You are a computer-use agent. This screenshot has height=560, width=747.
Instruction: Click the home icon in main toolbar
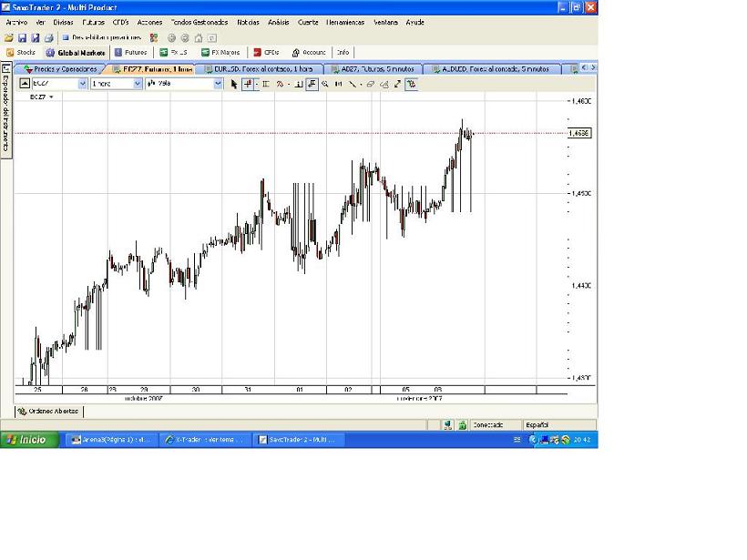point(199,38)
